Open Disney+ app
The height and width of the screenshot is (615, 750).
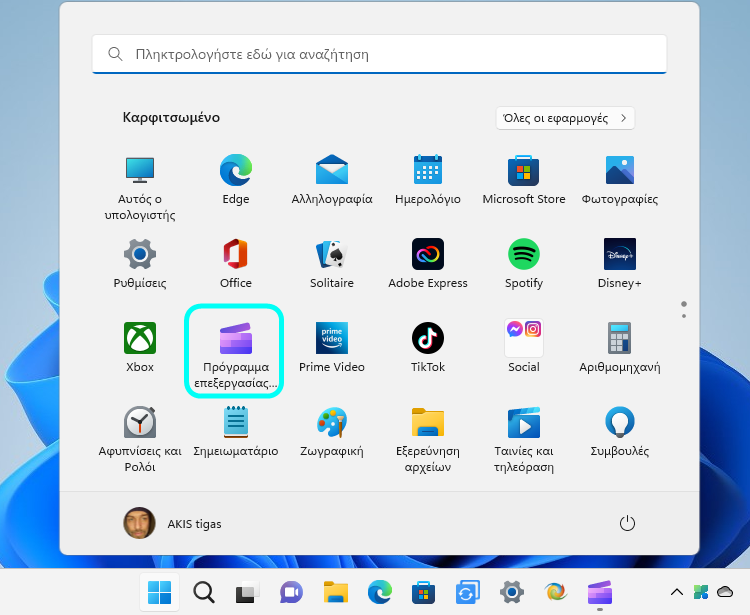point(619,264)
